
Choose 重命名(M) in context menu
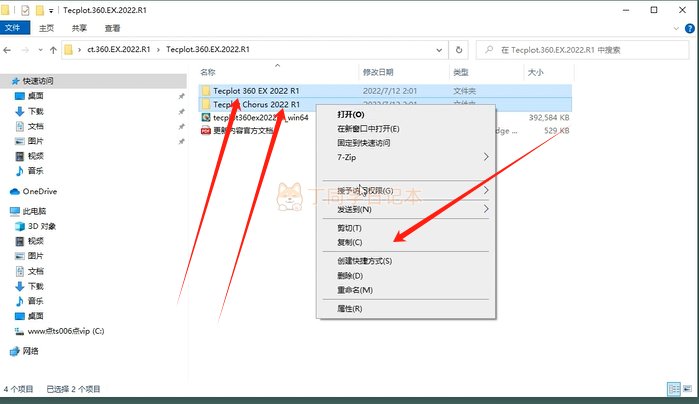(x=406, y=290)
